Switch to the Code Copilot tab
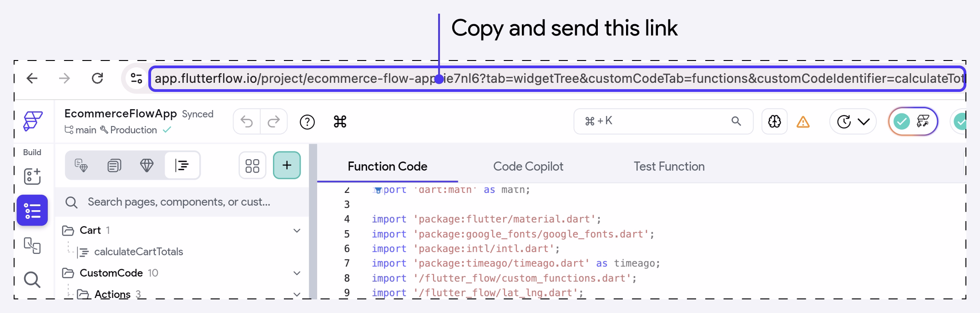The width and height of the screenshot is (980, 313). click(x=528, y=167)
